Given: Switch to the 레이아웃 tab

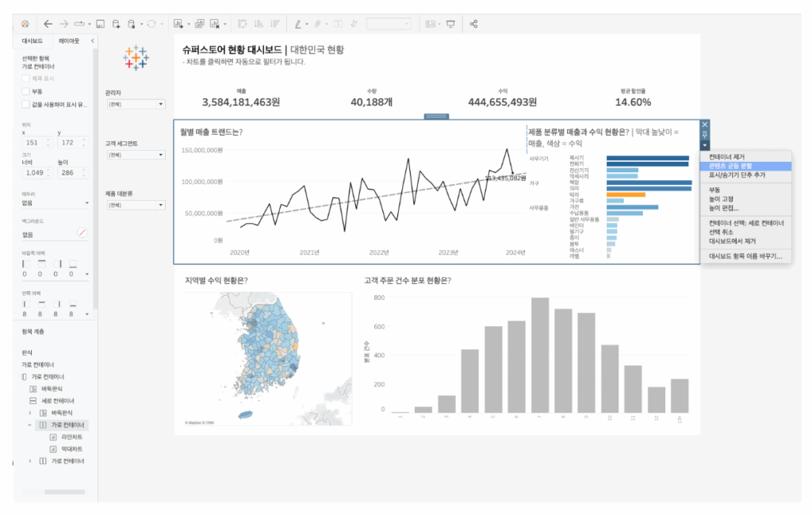Looking at the screenshot, I should [69, 40].
